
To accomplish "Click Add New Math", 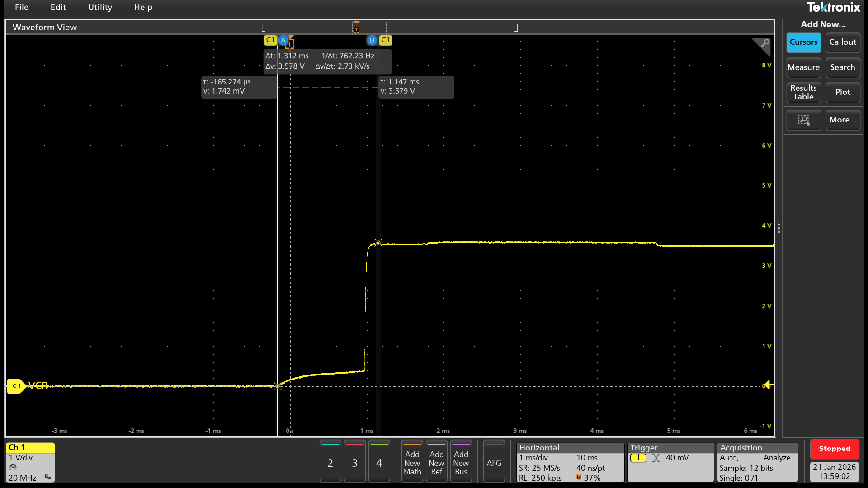I will pos(412,462).
